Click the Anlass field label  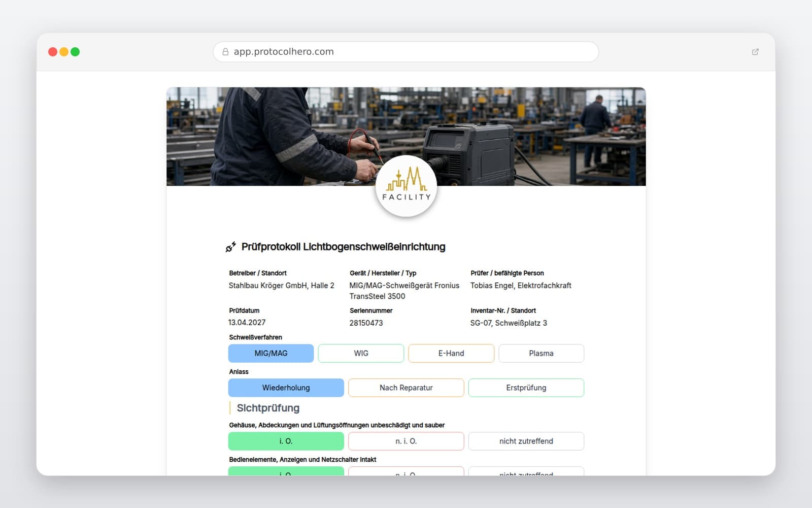tap(239, 372)
